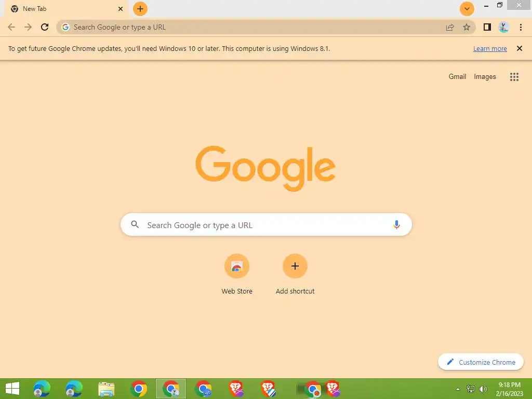
Task: Click the Google G icon in address bar
Action: (x=65, y=27)
